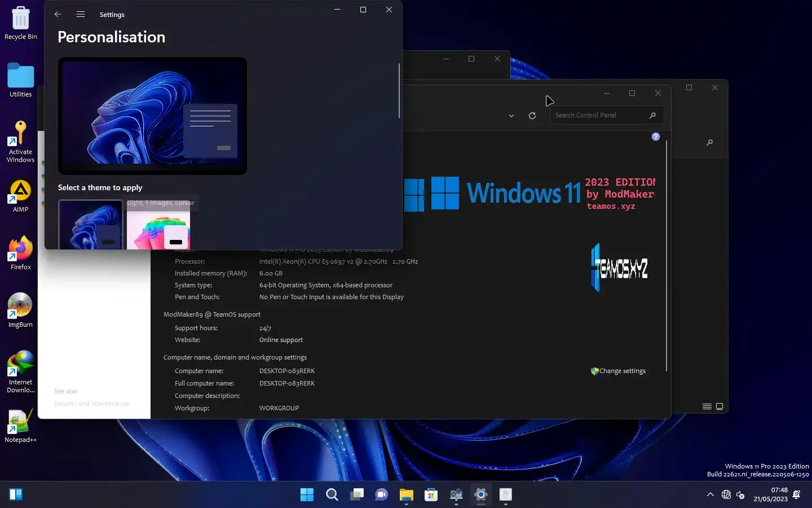Image resolution: width=812 pixels, height=508 pixels.
Task: Click the See also text
Action: 66,391
